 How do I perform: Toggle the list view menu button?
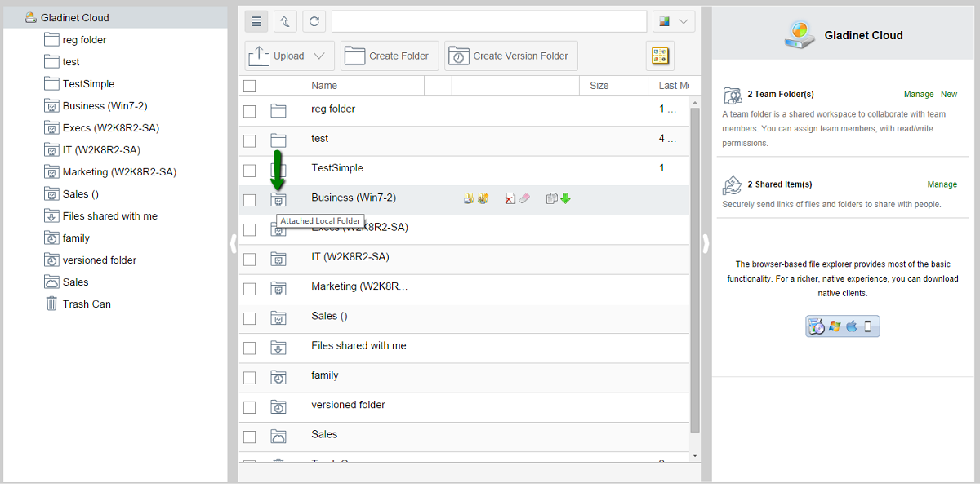pos(256,21)
